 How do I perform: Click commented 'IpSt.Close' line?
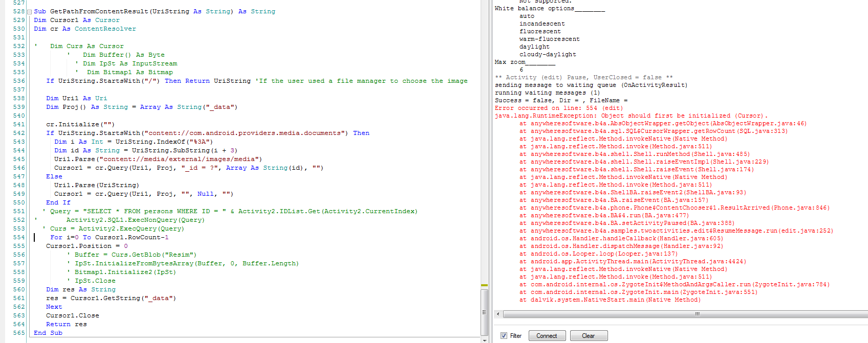pos(92,281)
